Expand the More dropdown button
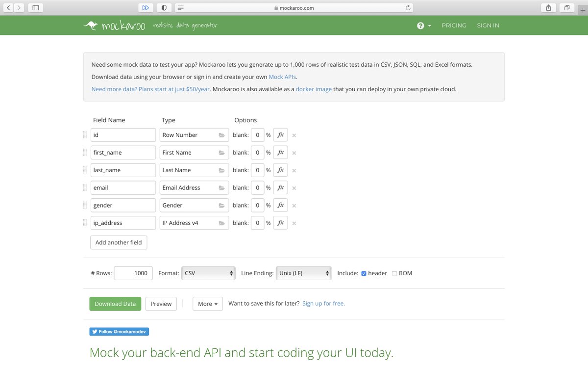This screenshot has height=368, width=588. click(x=208, y=304)
